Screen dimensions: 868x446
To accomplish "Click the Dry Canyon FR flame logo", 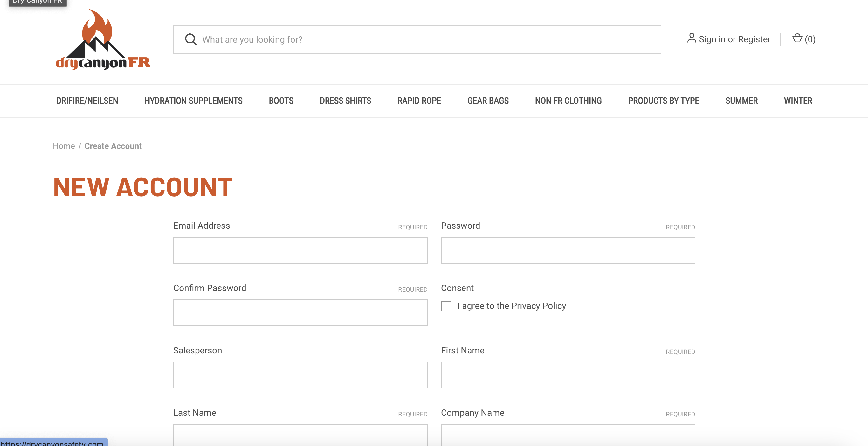I will pos(103,39).
